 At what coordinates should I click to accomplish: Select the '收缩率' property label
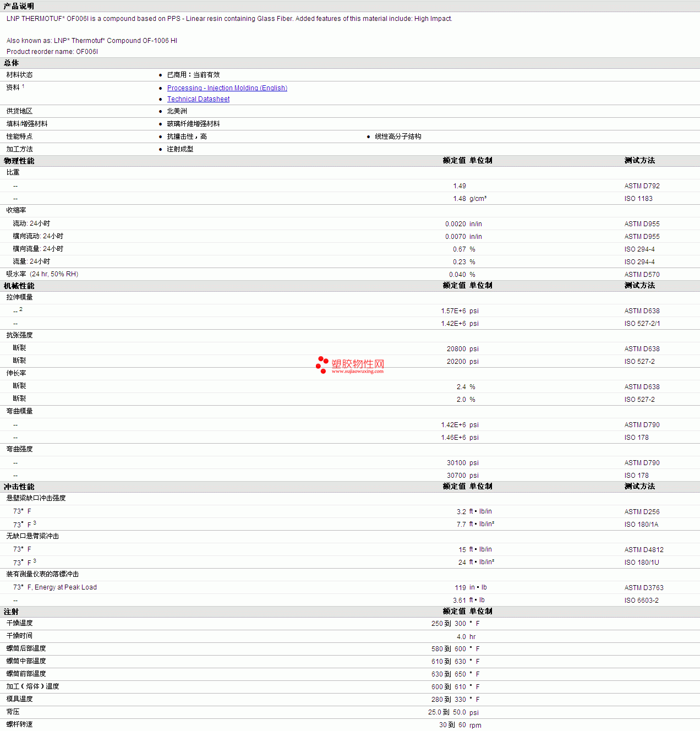click(x=17, y=210)
